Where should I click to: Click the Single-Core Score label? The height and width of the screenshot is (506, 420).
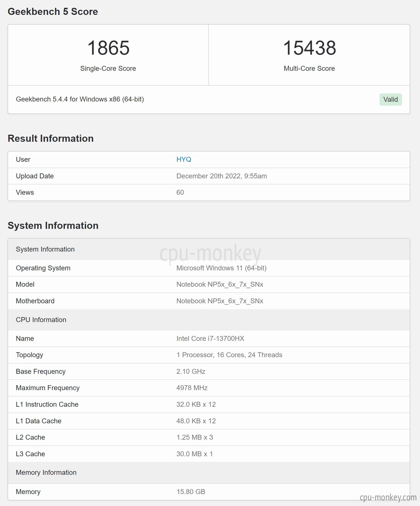108,68
